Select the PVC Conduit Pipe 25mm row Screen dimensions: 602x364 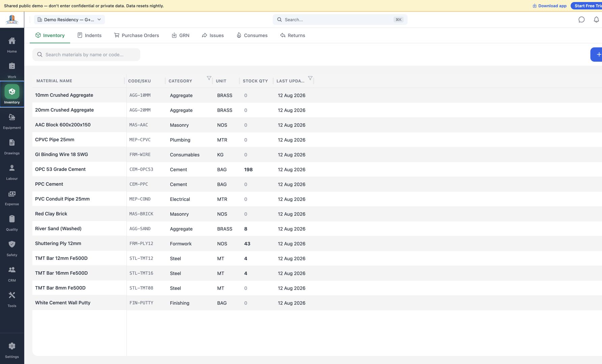coord(317,199)
